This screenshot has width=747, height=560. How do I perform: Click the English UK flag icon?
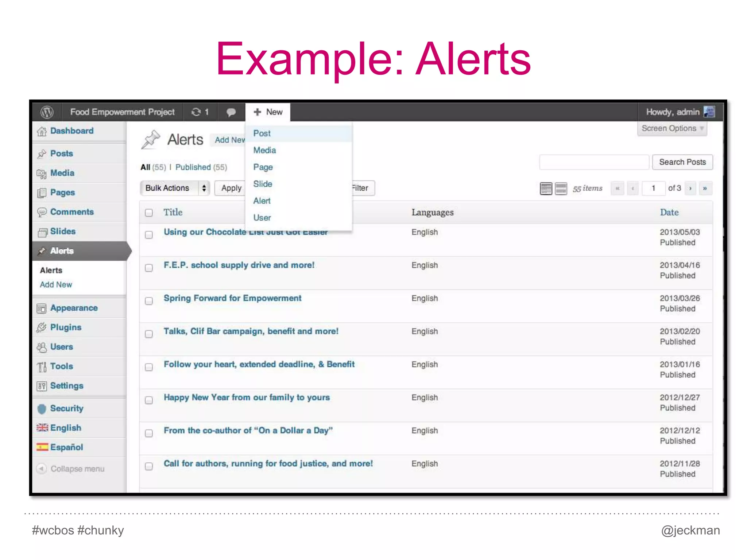tap(42, 428)
